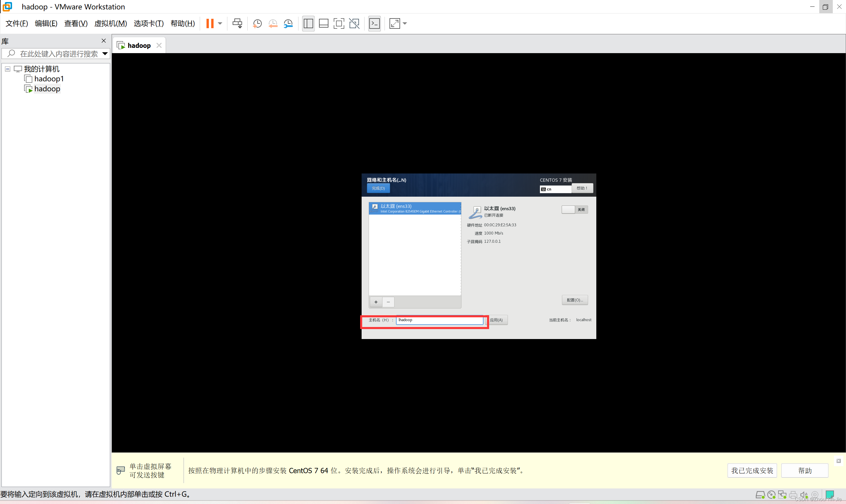This screenshot has height=504, width=846.
Task: Switch to Unity mode icon
Action: [x=354, y=23]
